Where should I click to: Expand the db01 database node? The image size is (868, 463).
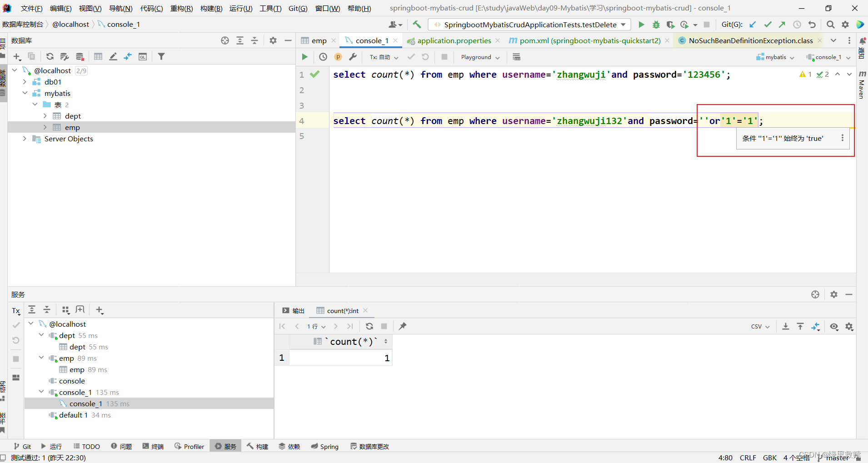pyautogui.click(x=24, y=82)
